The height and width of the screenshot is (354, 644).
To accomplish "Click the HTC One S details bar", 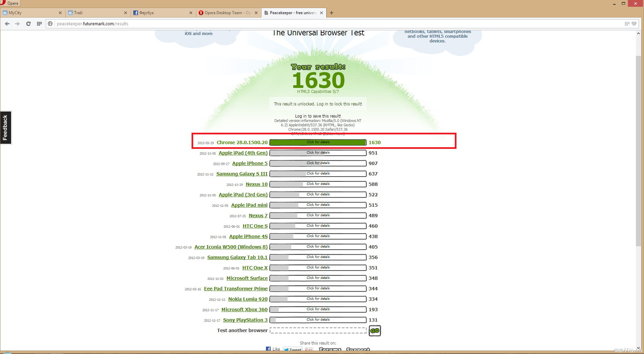I will [318, 226].
